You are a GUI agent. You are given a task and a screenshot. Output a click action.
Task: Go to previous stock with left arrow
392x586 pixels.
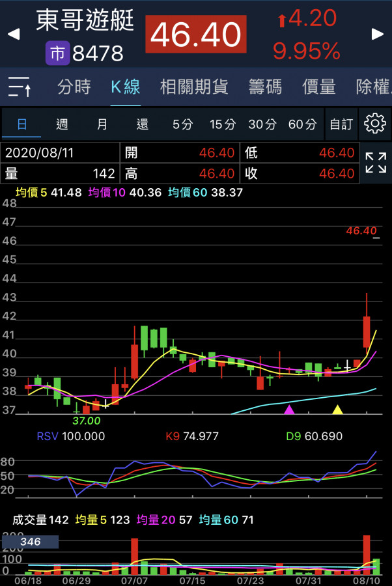click(14, 34)
